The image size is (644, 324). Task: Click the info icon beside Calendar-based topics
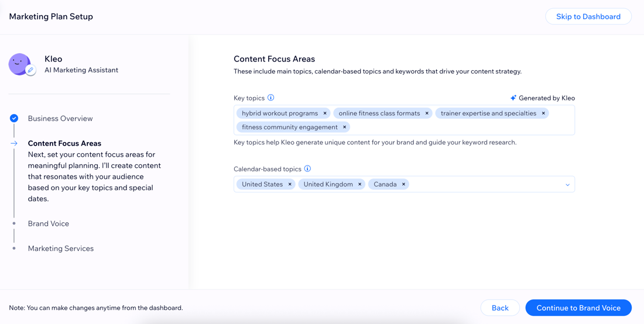pyautogui.click(x=307, y=169)
